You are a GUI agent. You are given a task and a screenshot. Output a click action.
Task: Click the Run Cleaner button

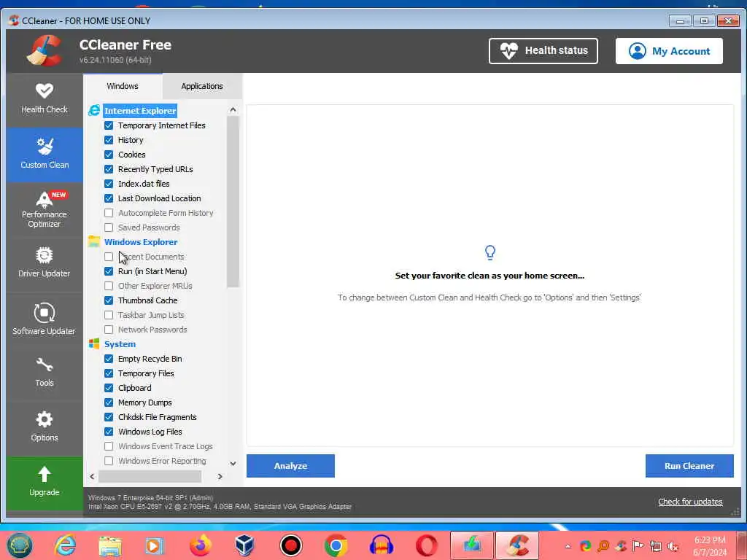pyautogui.click(x=689, y=466)
